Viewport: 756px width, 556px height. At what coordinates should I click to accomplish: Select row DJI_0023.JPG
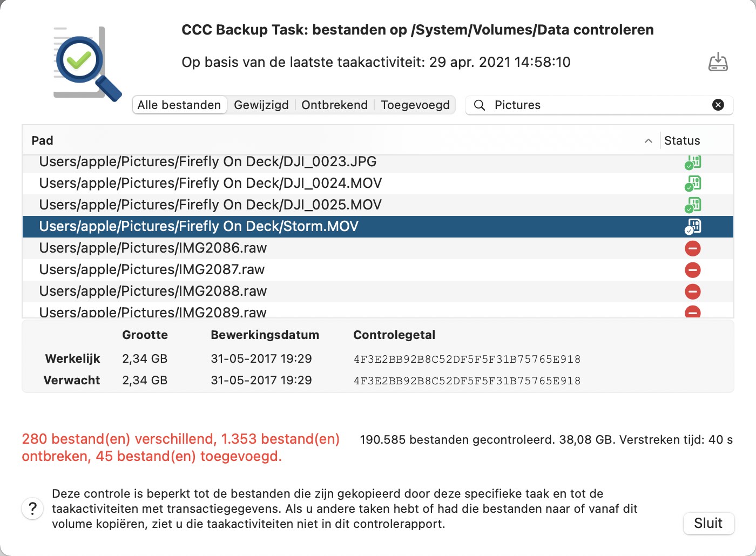[378, 163]
